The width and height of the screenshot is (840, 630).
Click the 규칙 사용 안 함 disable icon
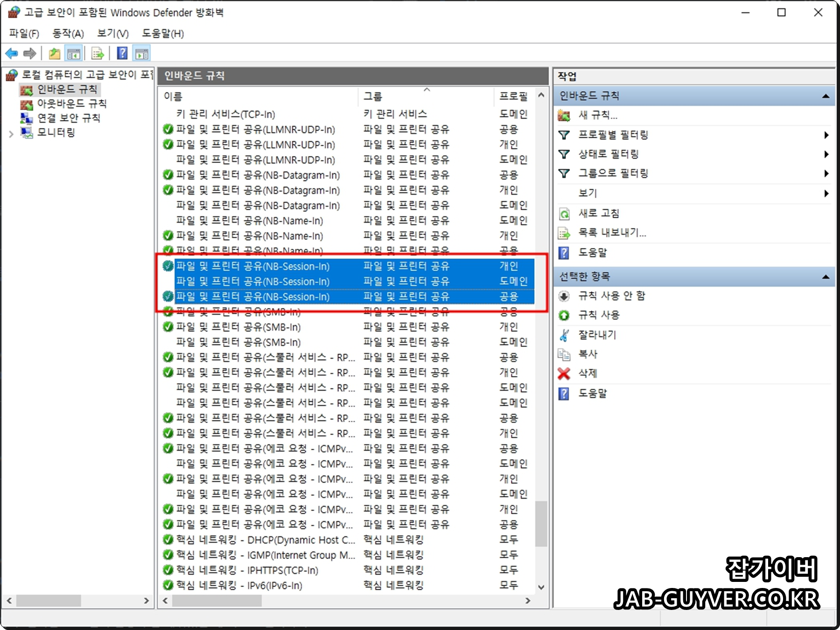point(564,296)
